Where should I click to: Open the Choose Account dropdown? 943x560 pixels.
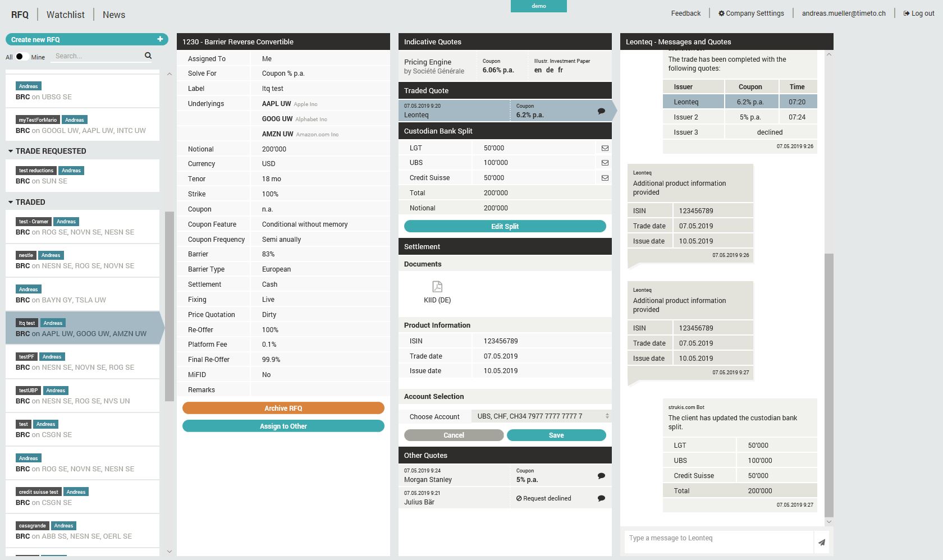pos(541,416)
